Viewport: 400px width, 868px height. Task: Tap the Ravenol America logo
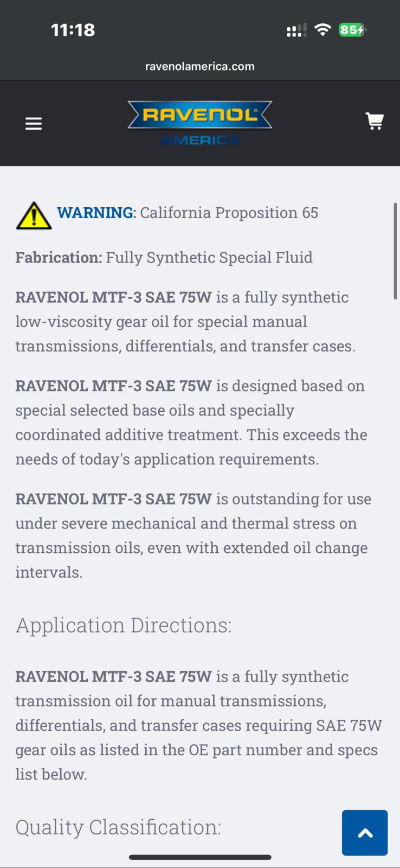tap(200, 123)
